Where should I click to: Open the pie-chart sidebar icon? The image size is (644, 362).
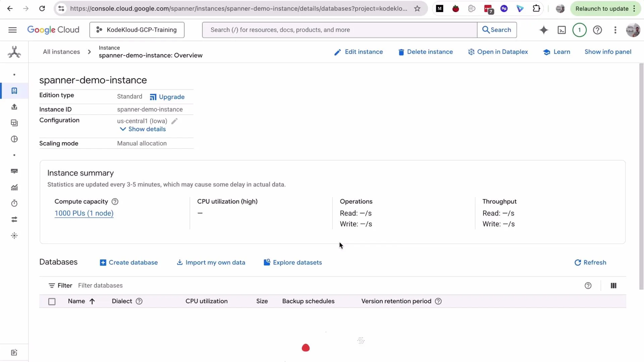click(x=14, y=139)
